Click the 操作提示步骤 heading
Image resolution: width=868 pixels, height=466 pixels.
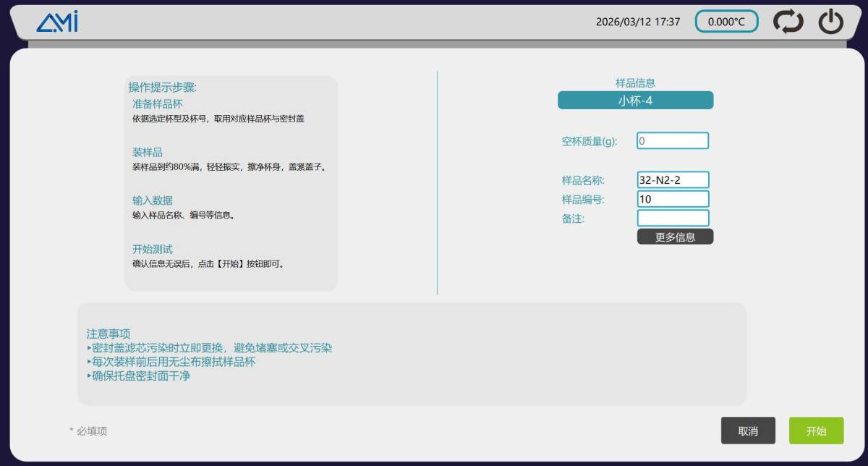pyautogui.click(x=163, y=88)
